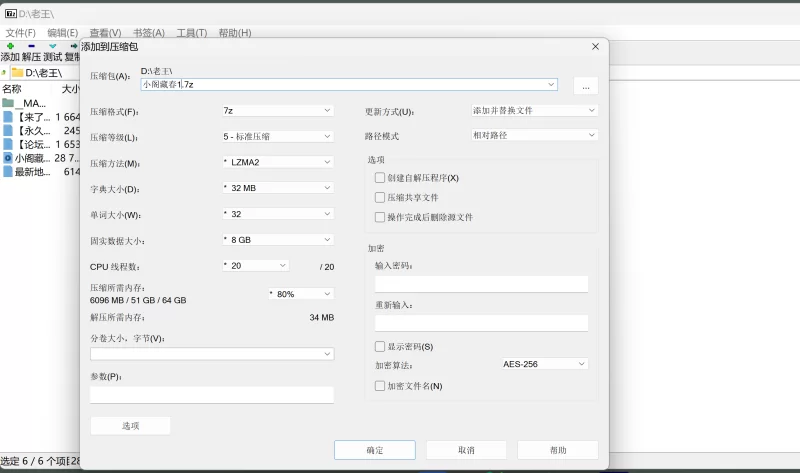800x473 pixels.
Task: Open the 固实数据大小 dropdown showing 8 GB
Action: click(278, 240)
